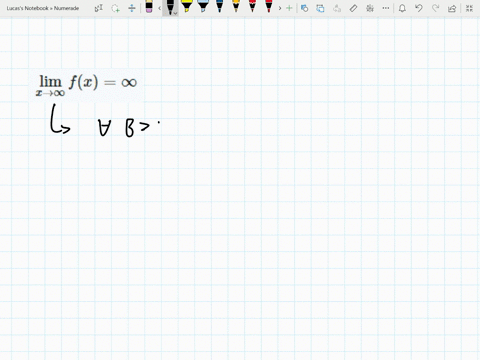The width and height of the screenshot is (480, 360).
Task: Select the limit equation image on the page
Action: (87, 85)
